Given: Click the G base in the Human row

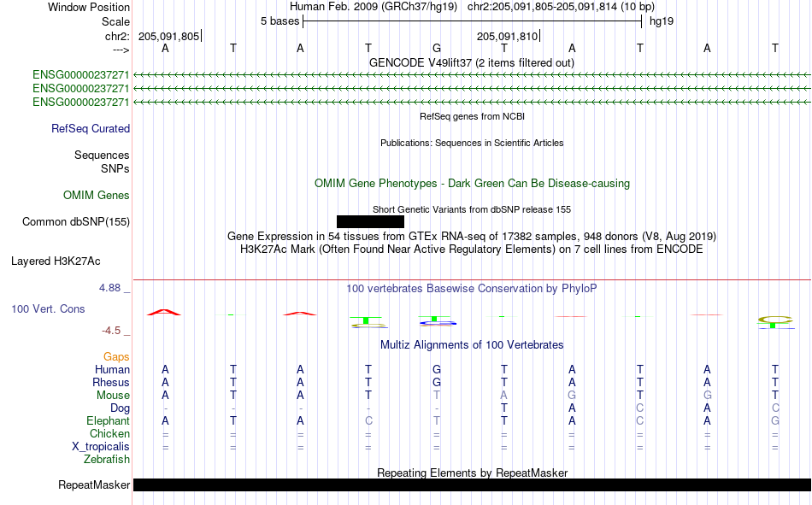Looking at the screenshot, I should (437, 369).
